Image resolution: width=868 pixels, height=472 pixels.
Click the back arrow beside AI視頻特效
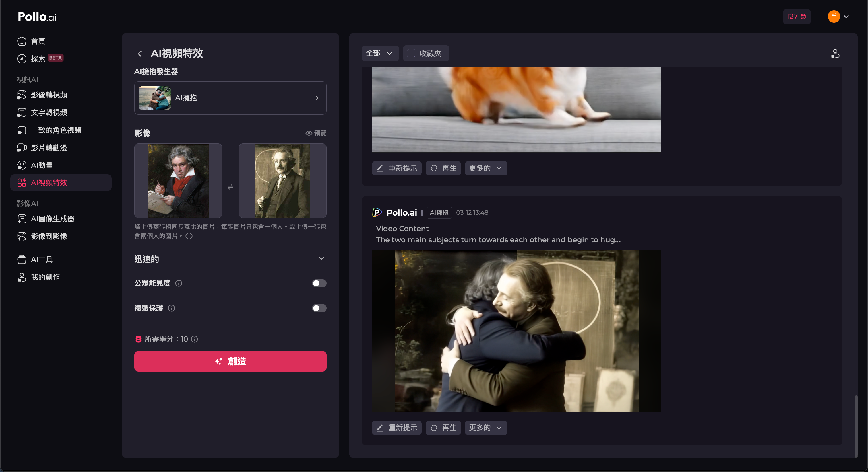(140, 54)
